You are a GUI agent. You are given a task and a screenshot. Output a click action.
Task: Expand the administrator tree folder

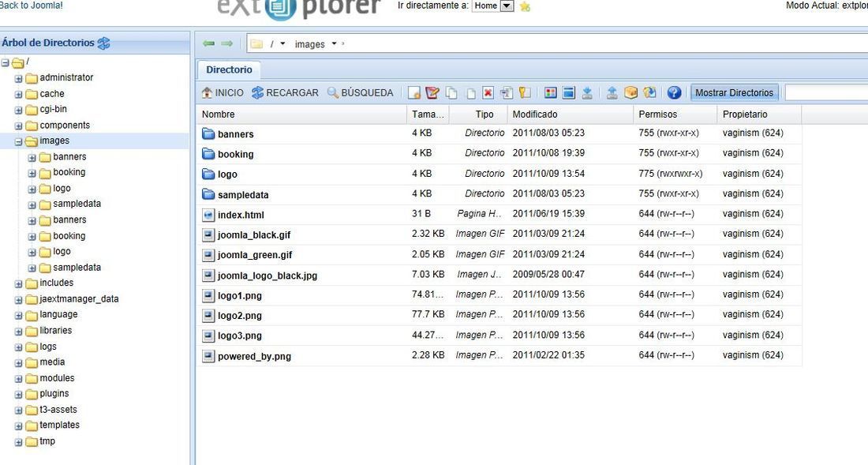[x=18, y=79]
